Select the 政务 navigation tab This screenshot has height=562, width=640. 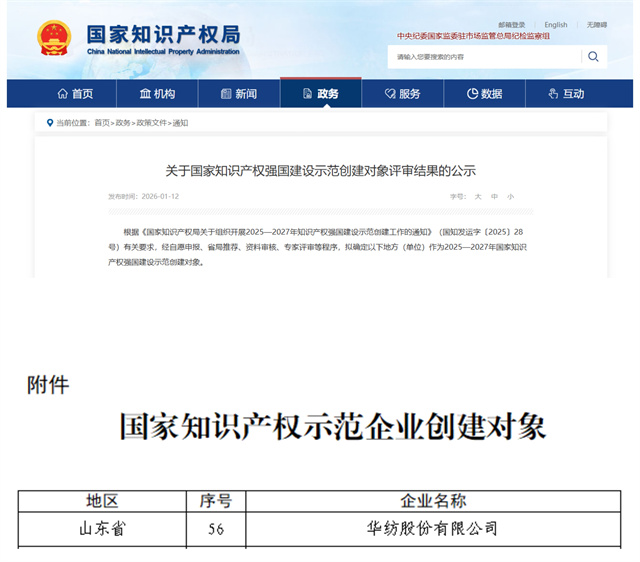[320, 94]
